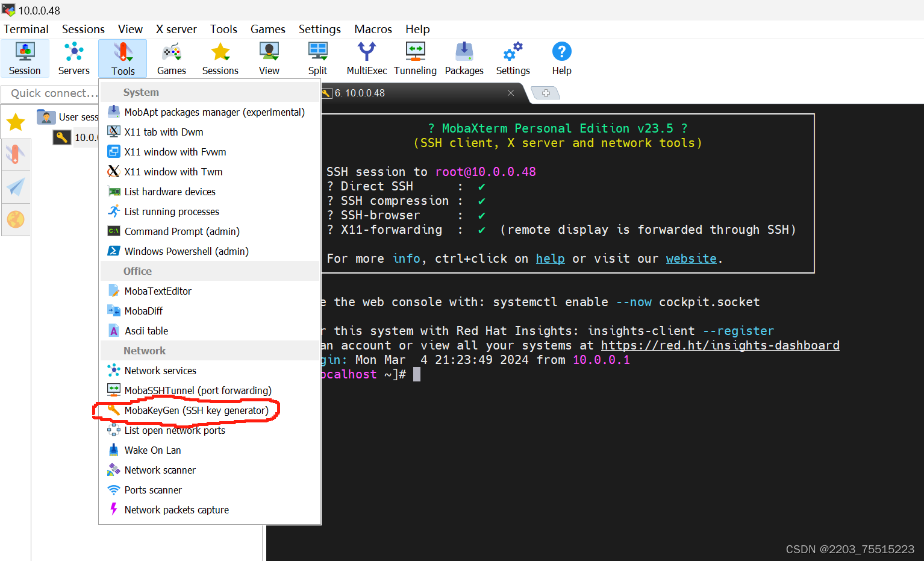The width and height of the screenshot is (924, 561).
Task: Click the website link in terminal banner
Action: [x=690, y=258]
